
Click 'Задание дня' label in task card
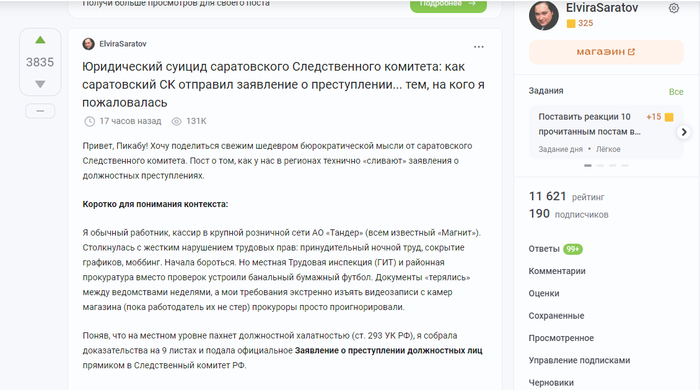point(560,149)
